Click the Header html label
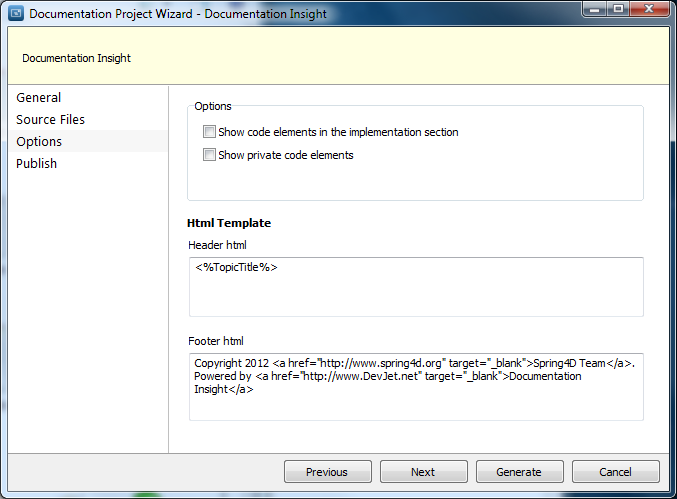This screenshot has width=677, height=499. [x=217, y=245]
